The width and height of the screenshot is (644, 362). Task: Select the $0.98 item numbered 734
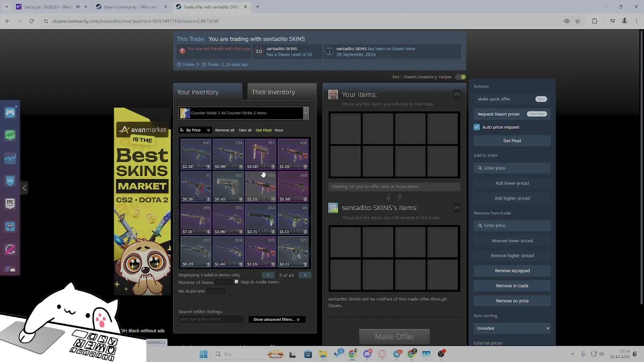[x=228, y=154]
